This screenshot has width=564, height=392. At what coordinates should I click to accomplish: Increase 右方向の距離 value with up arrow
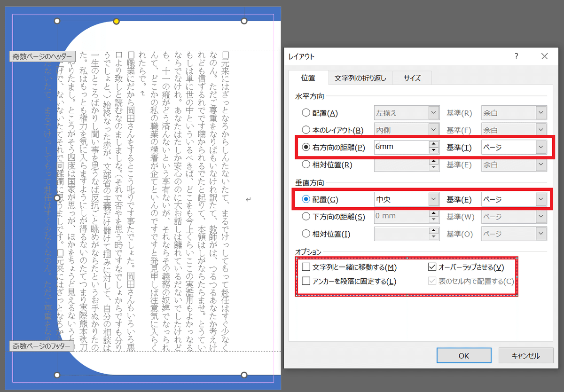(x=434, y=144)
